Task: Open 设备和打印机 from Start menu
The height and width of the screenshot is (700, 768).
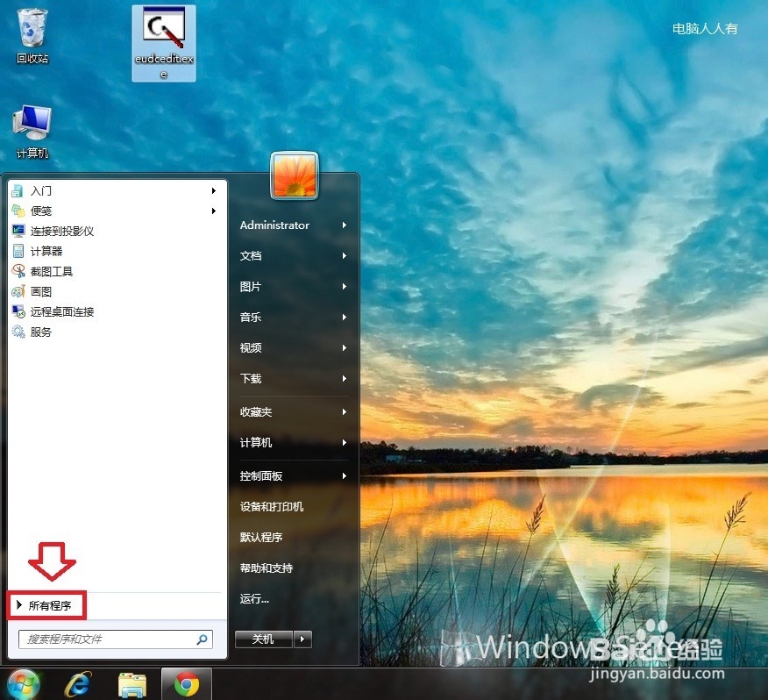Action: (x=273, y=505)
